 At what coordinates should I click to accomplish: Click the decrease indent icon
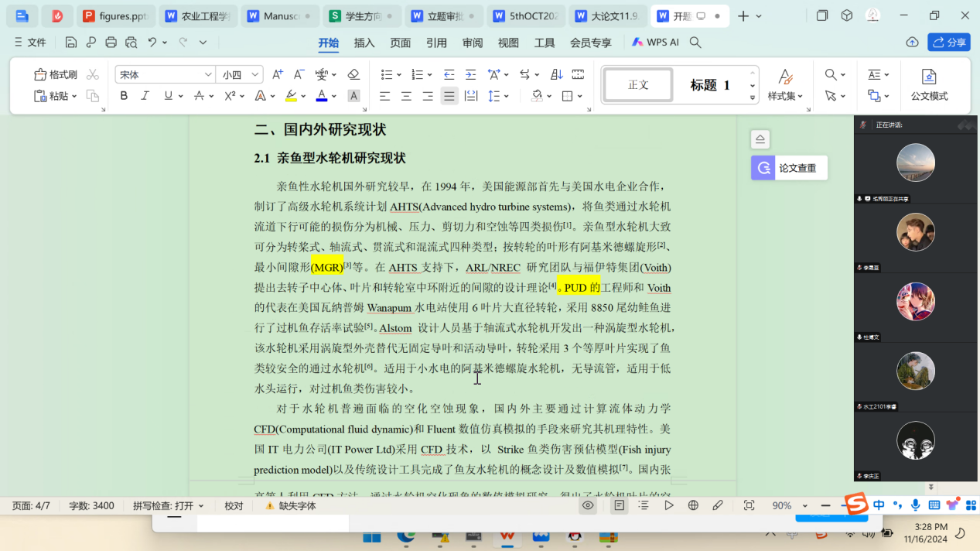[x=449, y=74]
